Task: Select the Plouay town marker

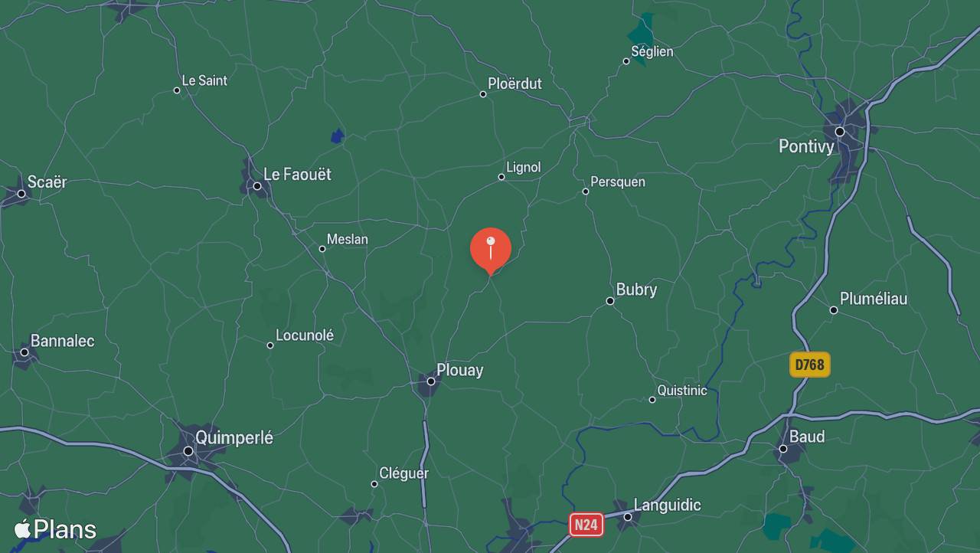Action: [x=431, y=381]
